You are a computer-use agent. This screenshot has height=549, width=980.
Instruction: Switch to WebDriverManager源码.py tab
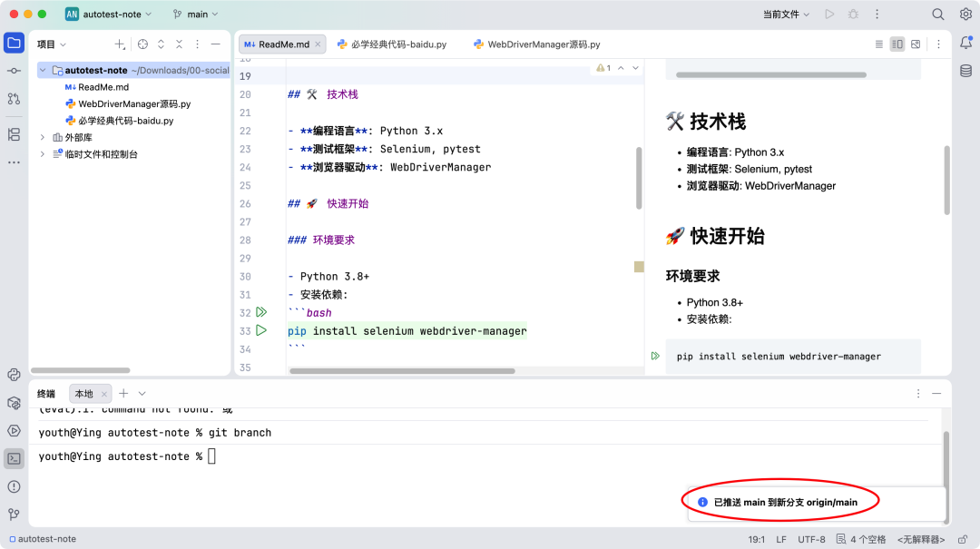point(537,44)
